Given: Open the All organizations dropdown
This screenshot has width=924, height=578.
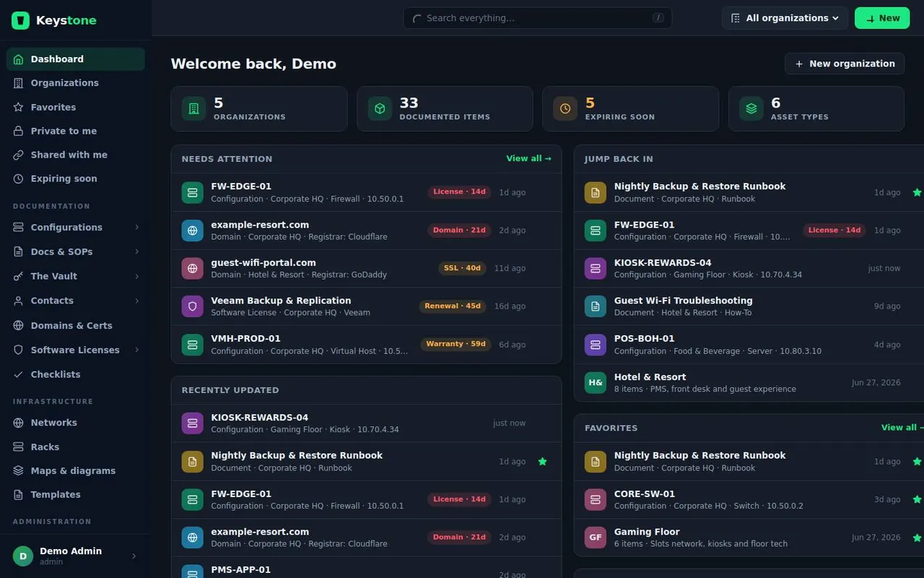Looking at the screenshot, I should [x=785, y=18].
